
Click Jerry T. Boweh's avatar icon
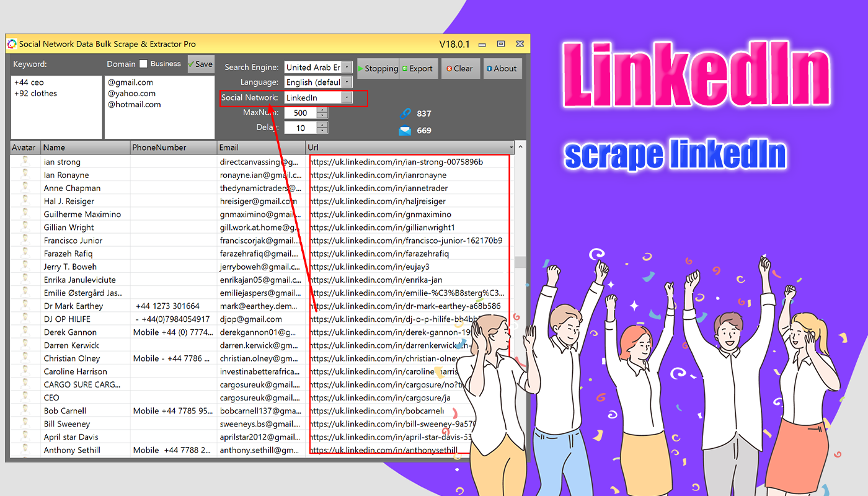click(x=25, y=267)
